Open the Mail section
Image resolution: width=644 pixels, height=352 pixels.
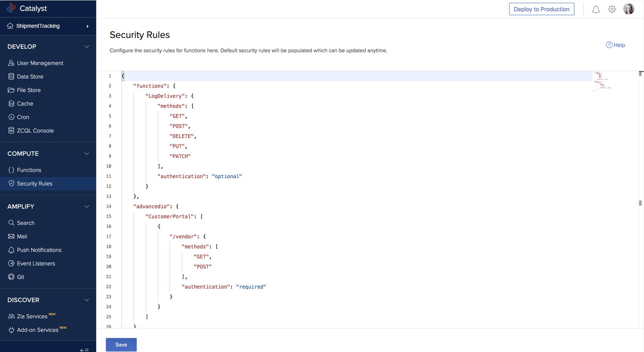[22, 236]
